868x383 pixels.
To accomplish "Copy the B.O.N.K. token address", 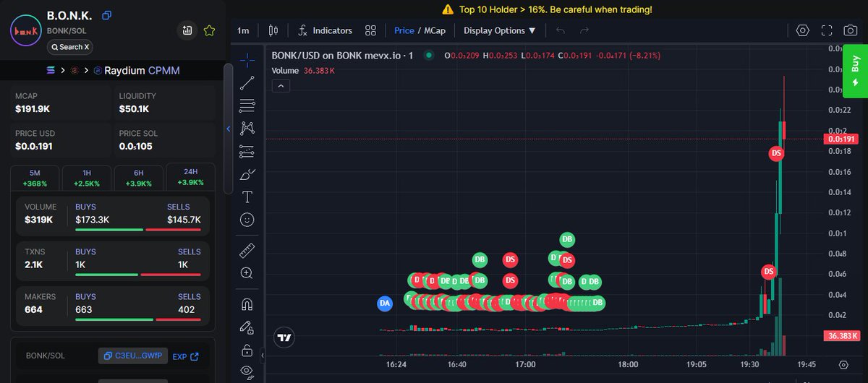I will pyautogui.click(x=107, y=15).
